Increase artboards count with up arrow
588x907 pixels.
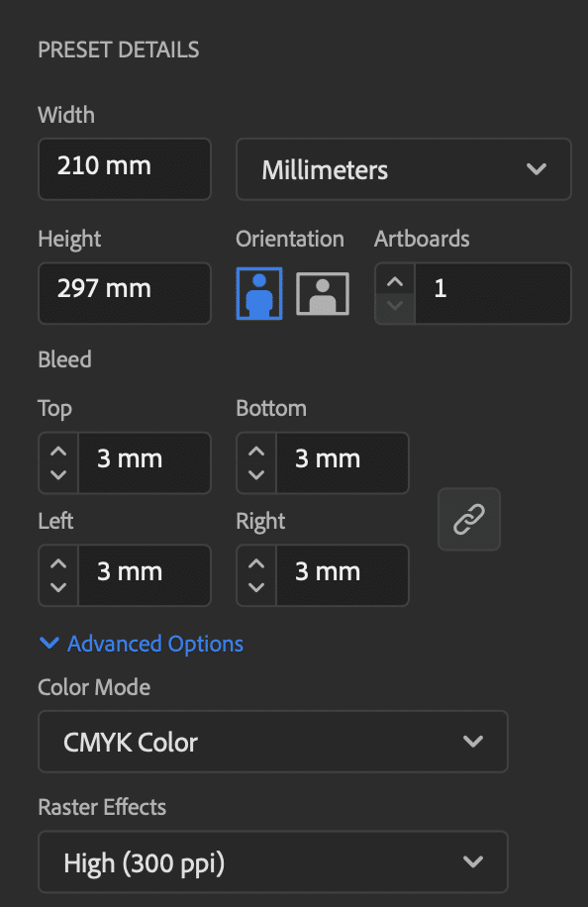395,281
